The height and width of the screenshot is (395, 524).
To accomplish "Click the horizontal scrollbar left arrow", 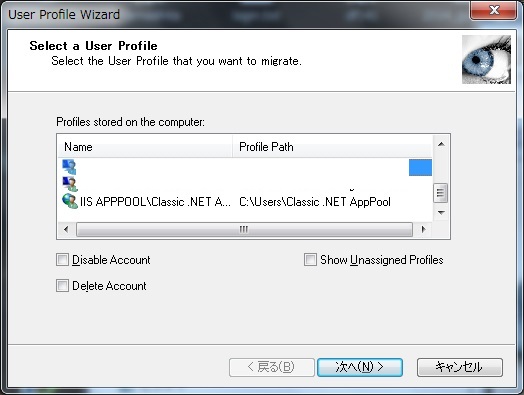I will [66, 230].
